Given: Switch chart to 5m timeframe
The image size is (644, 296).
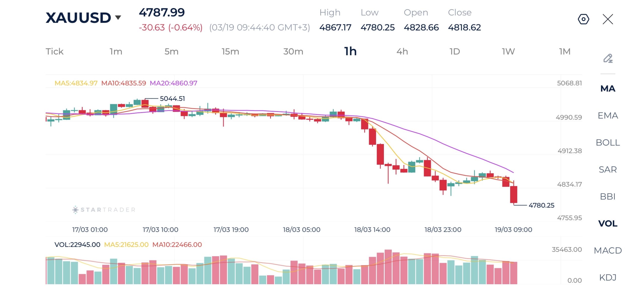Looking at the screenshot, I should pos(171,52).
